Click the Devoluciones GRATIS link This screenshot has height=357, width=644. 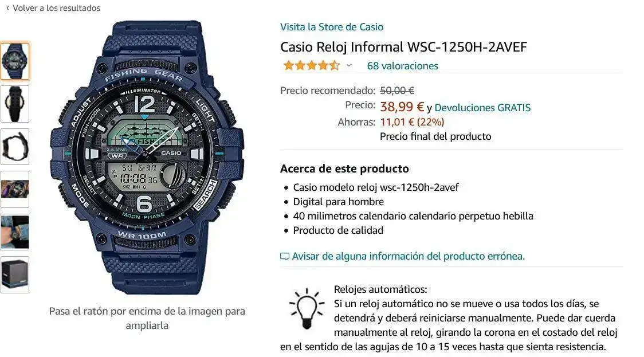tap(482, 108)
